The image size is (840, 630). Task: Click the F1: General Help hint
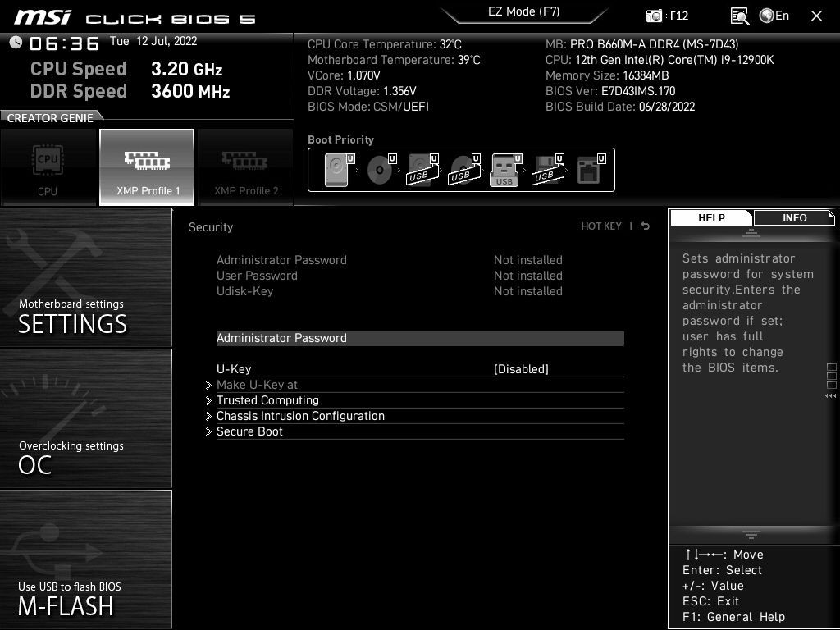point(733,617)
